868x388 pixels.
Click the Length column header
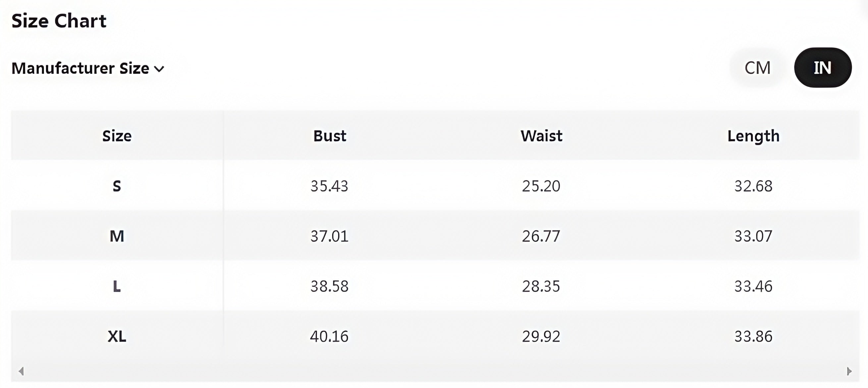click(x=753, y=136)
